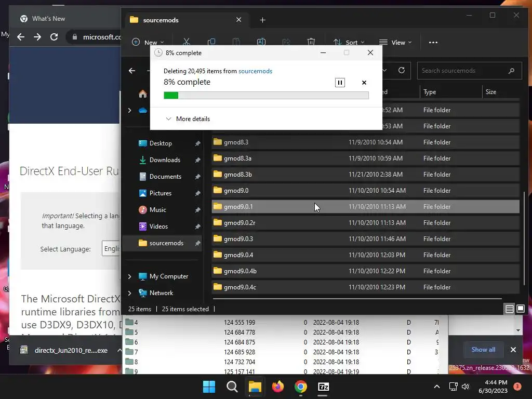Click the Paste clipboard icon in Explorer toolbar
Image resolution: width=532 pixels, height=399 pixels.
(236, 42)
